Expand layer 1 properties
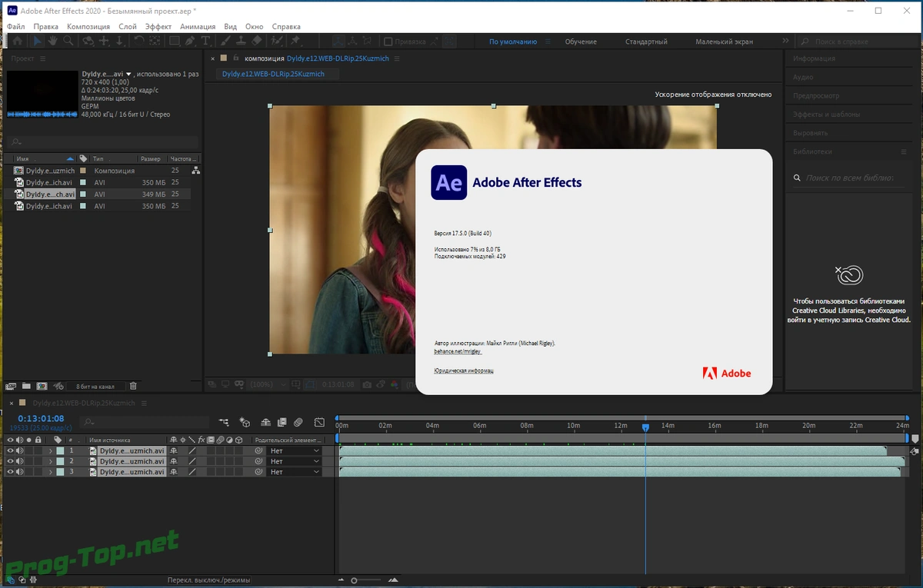The width and height of the screenshot is (923, 588). (51, 451)
